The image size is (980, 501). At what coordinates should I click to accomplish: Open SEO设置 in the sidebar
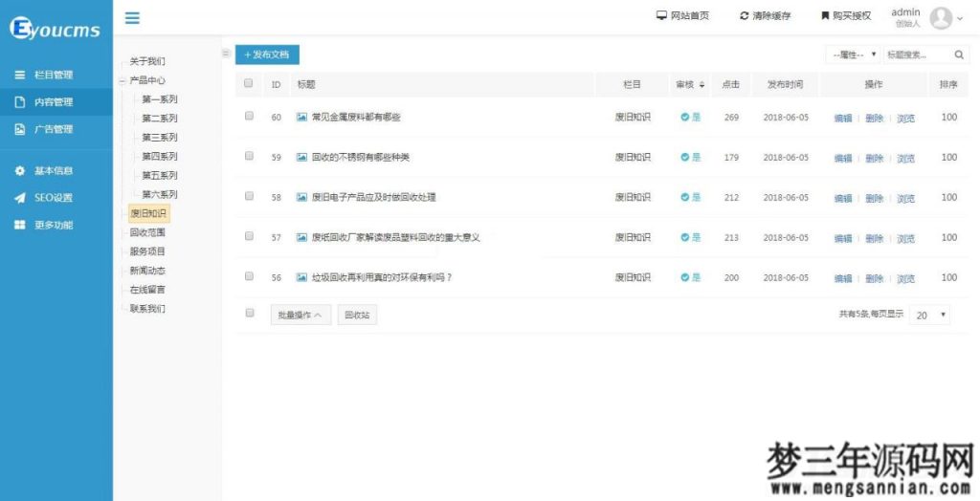(x=56, y=198)
